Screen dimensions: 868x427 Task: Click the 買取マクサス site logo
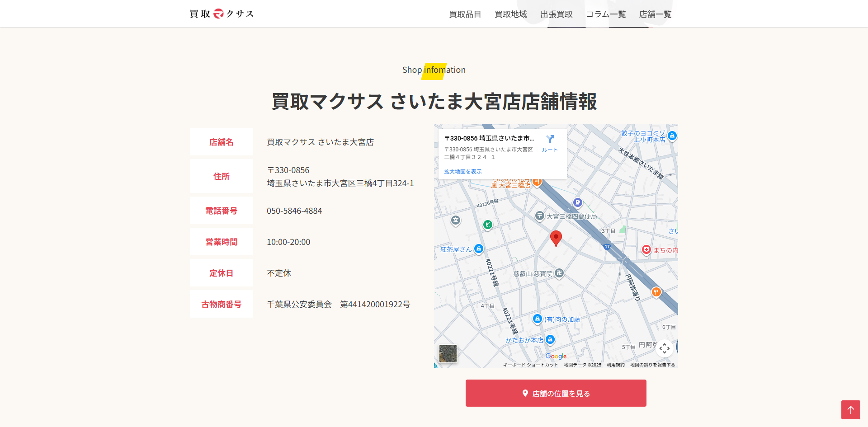click(x=222, y=14)
